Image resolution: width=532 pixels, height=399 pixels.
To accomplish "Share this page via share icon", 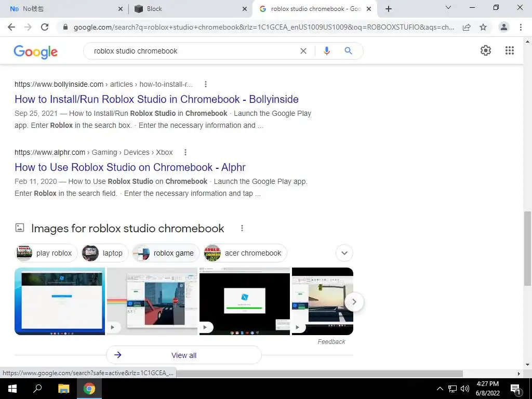I will pyautogui.click(x=467, y=27).
